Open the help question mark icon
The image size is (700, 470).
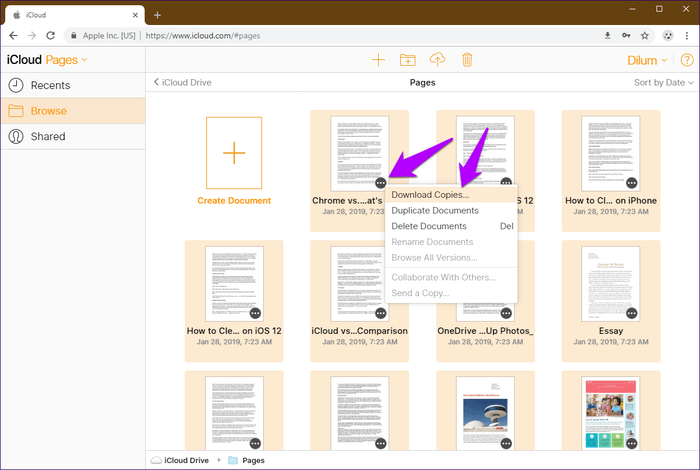687,60
